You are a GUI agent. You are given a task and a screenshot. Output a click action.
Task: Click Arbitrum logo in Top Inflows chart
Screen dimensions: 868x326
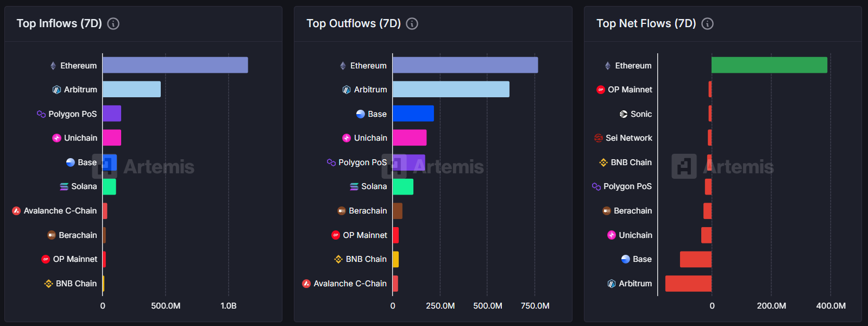click(x=56, y=90)
